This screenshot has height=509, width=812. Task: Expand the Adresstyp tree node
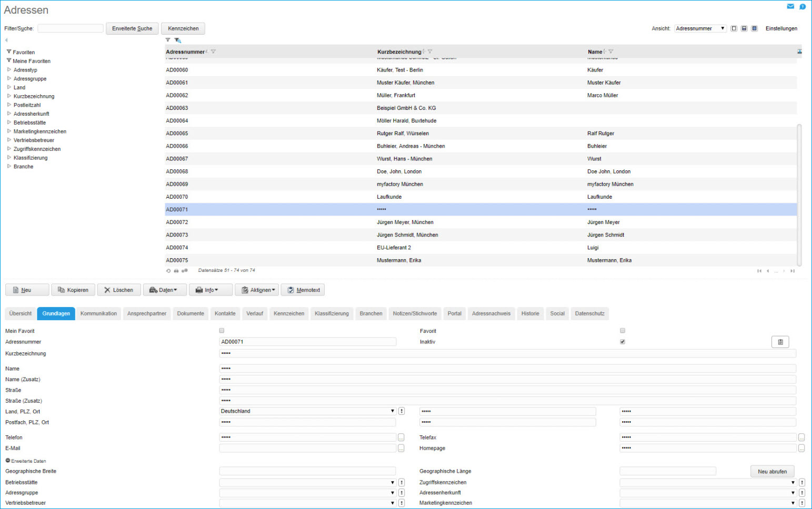click(9, 69)
